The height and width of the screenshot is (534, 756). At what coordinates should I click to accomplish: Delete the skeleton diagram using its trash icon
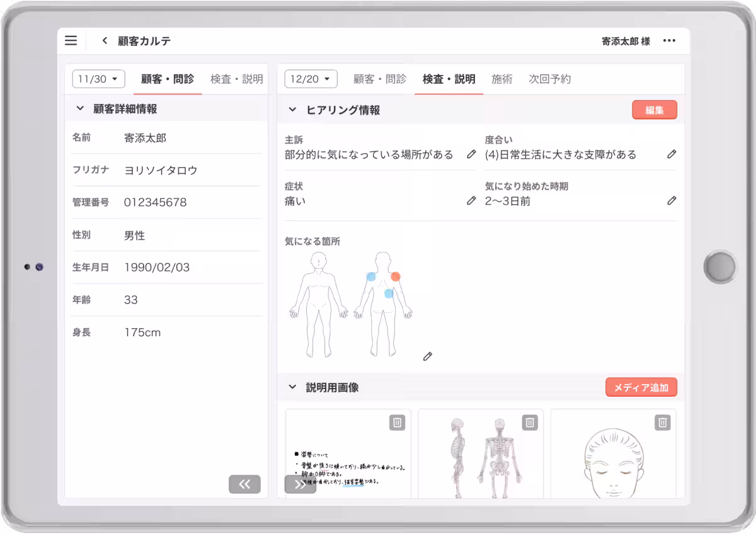click(529, 423)
